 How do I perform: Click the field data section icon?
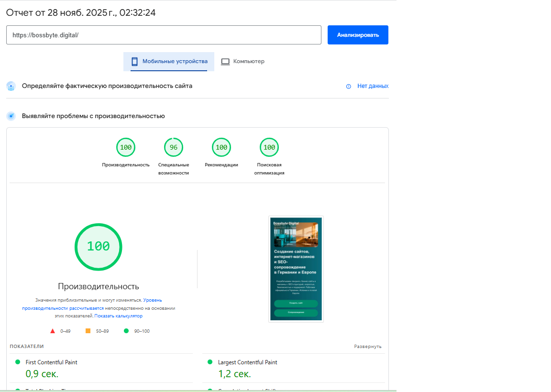tap(11, 87)
